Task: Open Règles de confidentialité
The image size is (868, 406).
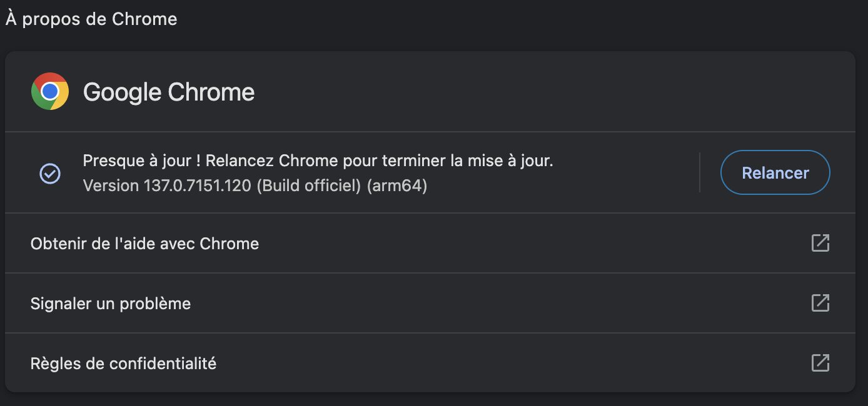Action: (x=123, y=363)
